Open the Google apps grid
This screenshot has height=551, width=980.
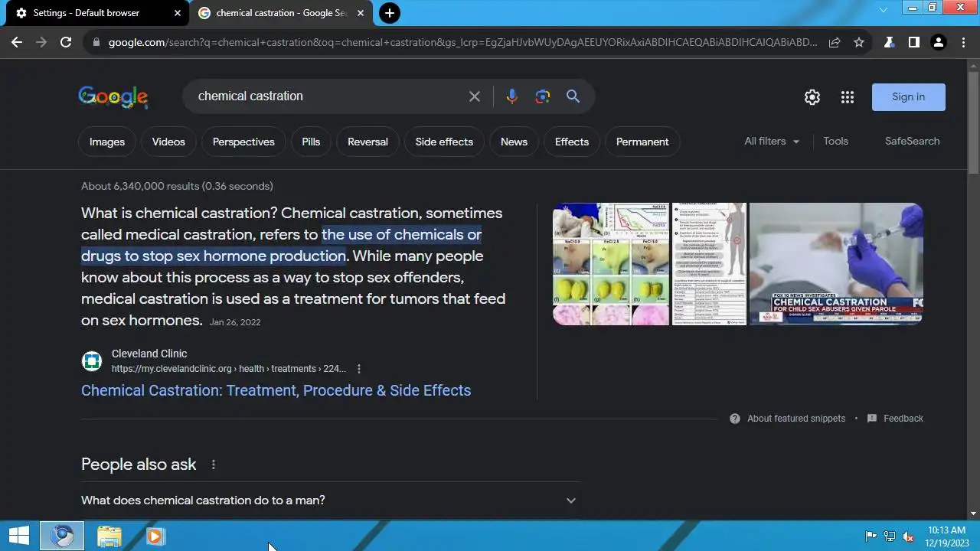point(847,97)
